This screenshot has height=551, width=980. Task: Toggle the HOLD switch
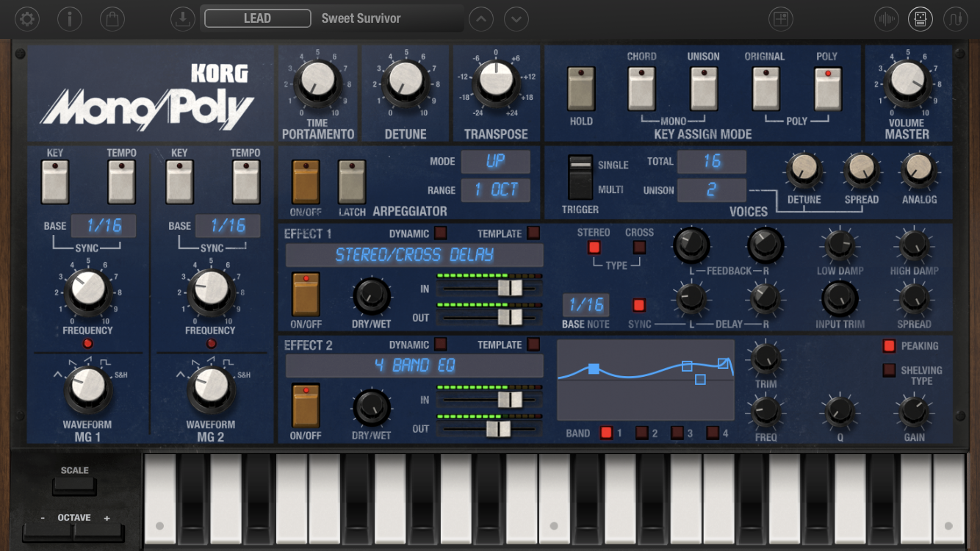[x=581, y=90]
